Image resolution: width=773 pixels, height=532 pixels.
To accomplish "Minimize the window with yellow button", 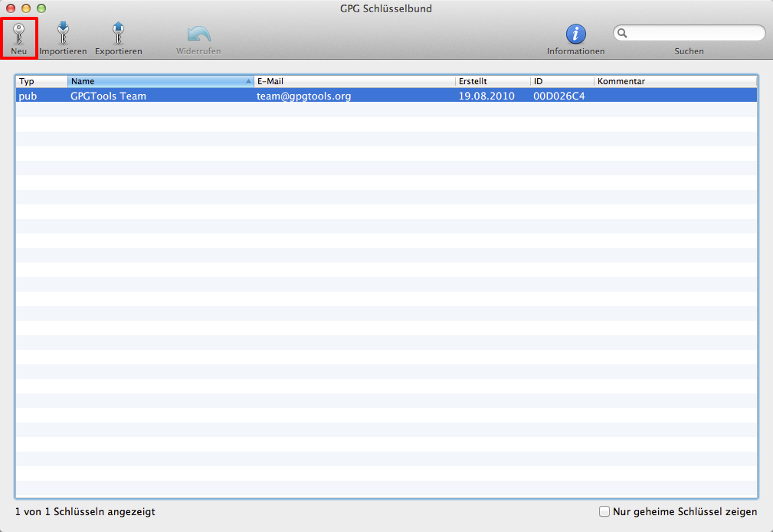I will click(26, 8).
